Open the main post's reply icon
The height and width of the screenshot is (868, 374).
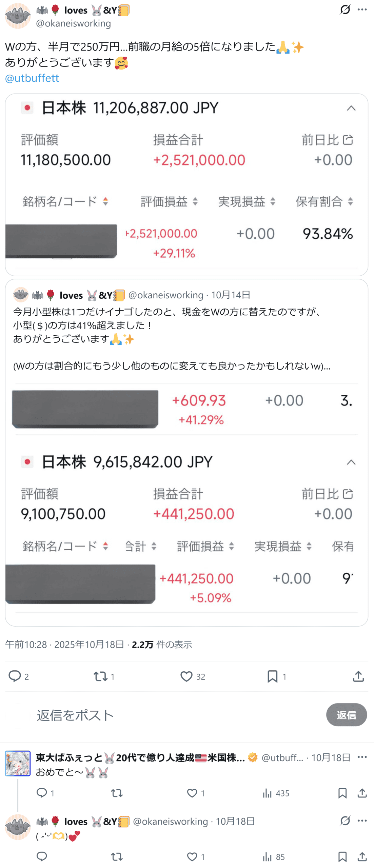coord(14,676)
